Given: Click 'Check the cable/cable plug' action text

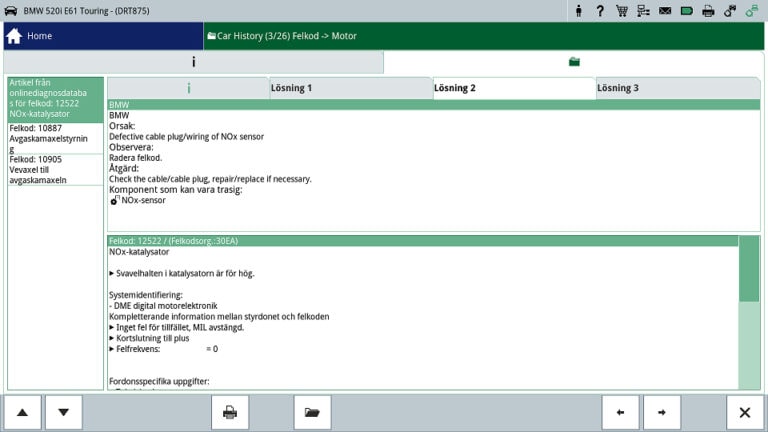Looking at the screenshot, I should point(210,179).
